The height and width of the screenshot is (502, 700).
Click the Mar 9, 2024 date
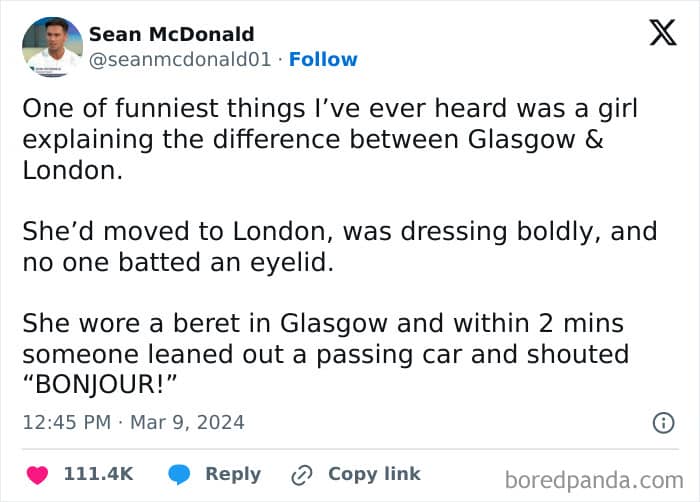click(187, 423)
